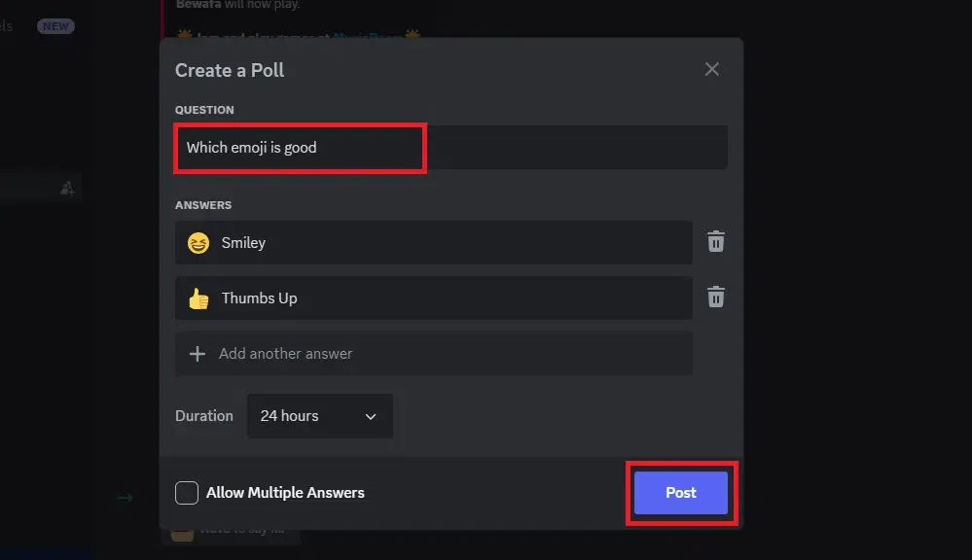This screenshot has width=972, height=560.
Task: Focus the Thumbs Up answer text field
Action: click(448, 298)
